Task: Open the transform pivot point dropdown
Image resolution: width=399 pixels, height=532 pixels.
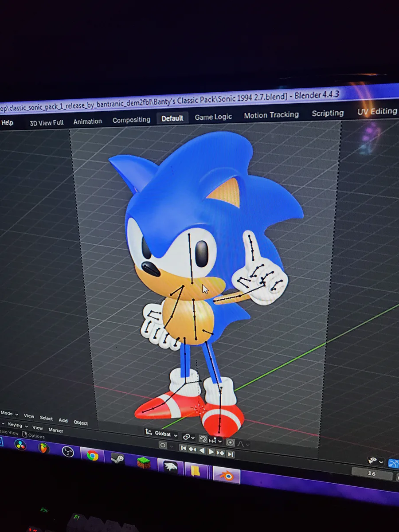Action: coord(189,437)
